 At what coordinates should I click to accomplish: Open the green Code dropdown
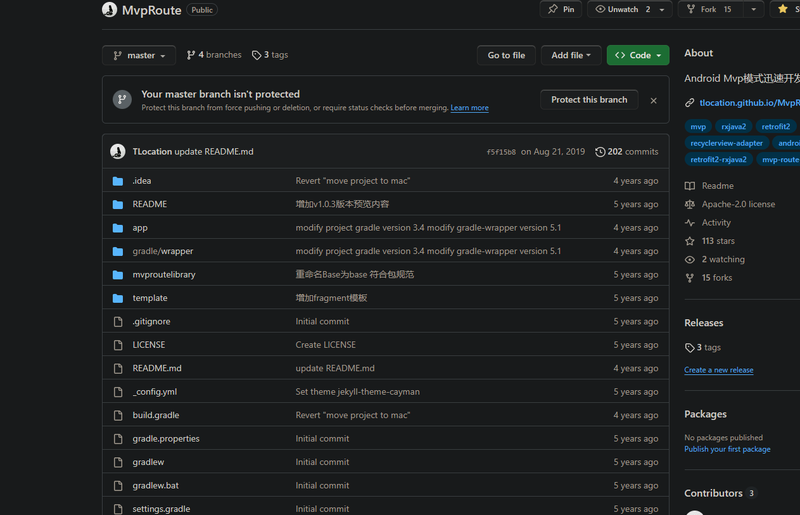pos(638,55)
